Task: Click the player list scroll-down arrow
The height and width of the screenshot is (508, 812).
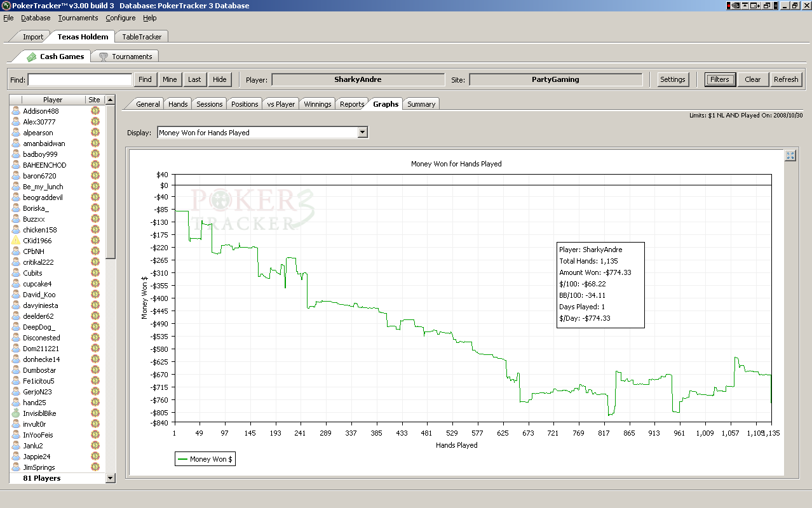Action: [x=111, y=478]
